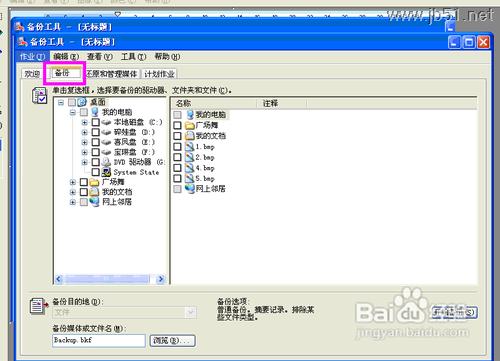The image size is (500, 361).
Task: Expand the 广场舞 folder node in the tree
Action: pyautogui.click(x=73, y=182)
